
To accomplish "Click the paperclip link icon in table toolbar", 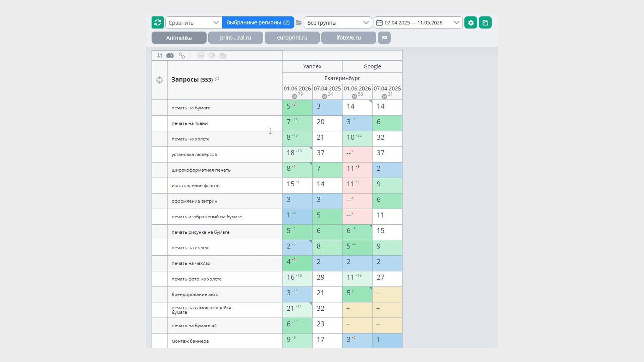I will pyautogui.click(x=181, y=56).
